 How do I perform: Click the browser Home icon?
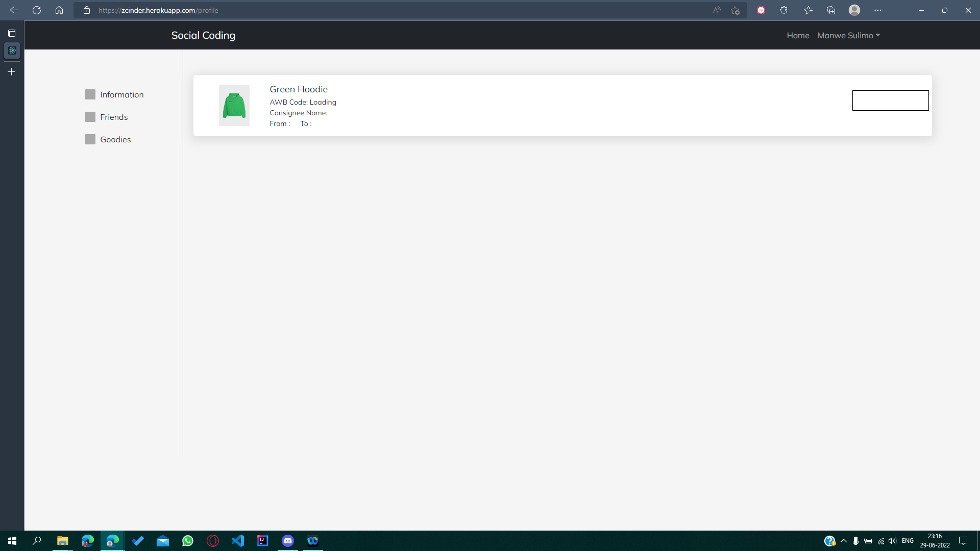[59, 10]
